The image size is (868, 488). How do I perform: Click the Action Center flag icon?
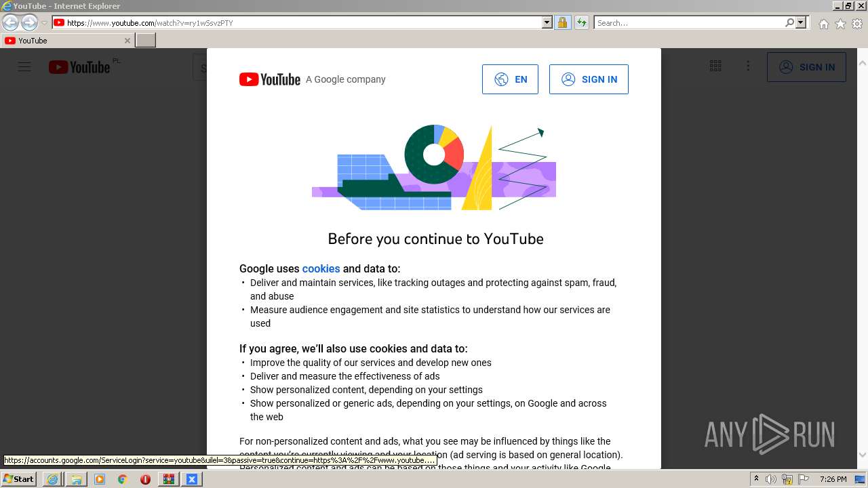pos(804,479)
